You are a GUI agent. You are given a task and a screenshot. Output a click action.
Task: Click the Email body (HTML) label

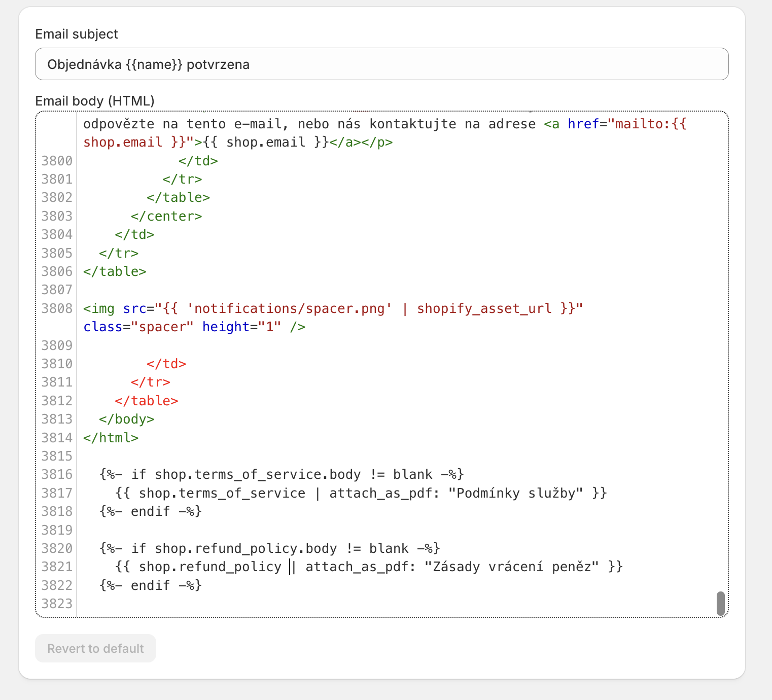(x=95, y=100)
